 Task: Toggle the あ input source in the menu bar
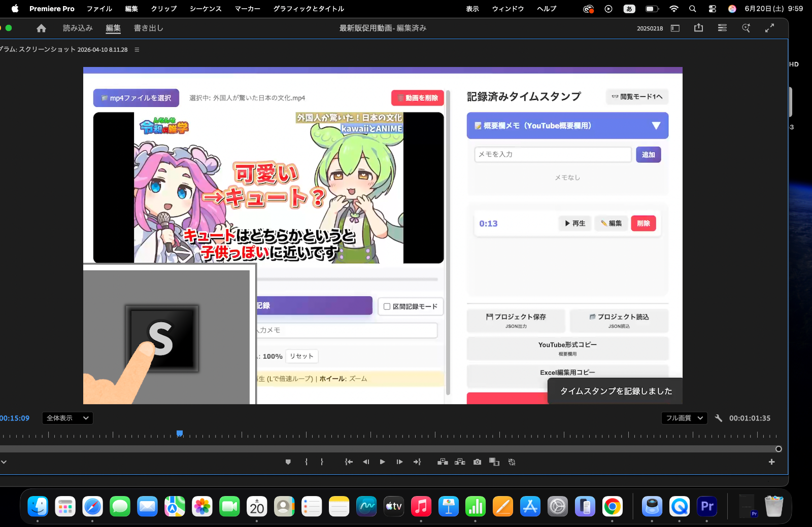(x=629, y=9)
